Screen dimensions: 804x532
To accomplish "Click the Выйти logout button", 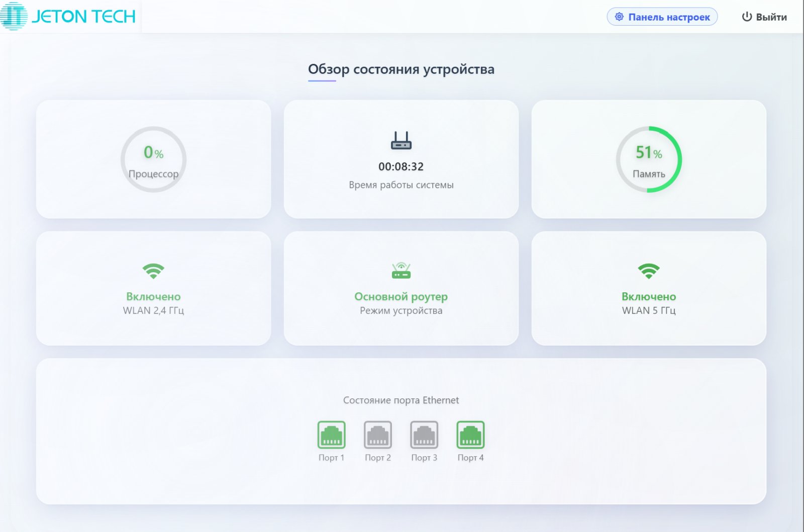I will click(x=764, y=17).
